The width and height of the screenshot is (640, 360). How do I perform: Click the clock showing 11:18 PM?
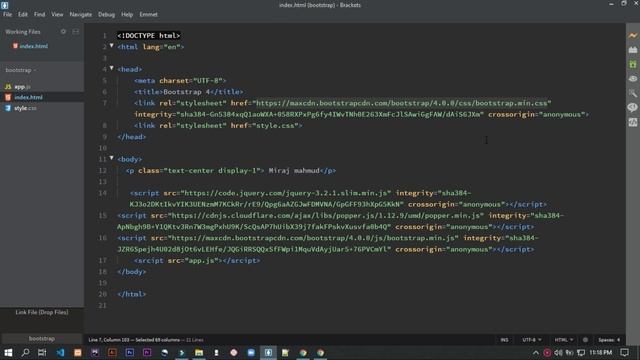click(x=600, y=352)
